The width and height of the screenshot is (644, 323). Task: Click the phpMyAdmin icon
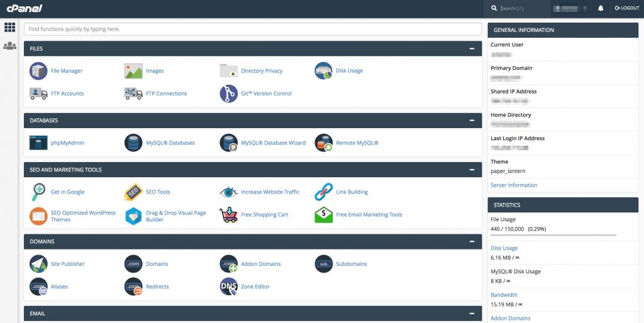(x=38, y=143)
